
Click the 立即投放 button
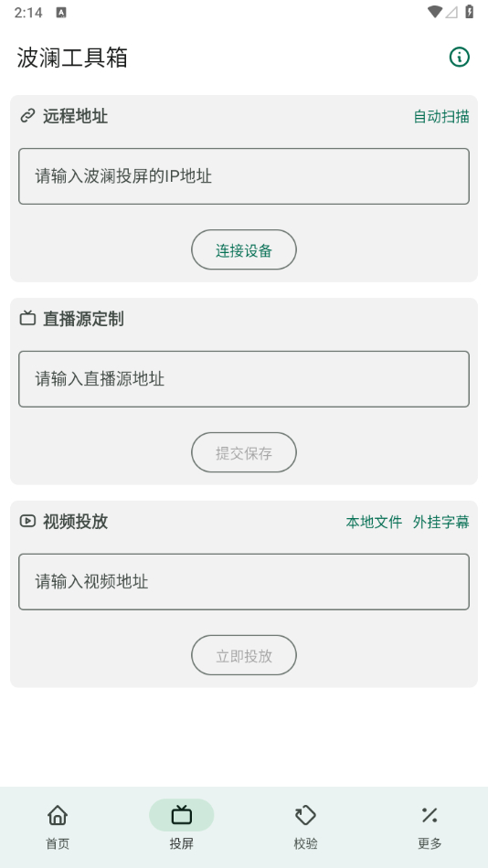[x=244, y=655]
